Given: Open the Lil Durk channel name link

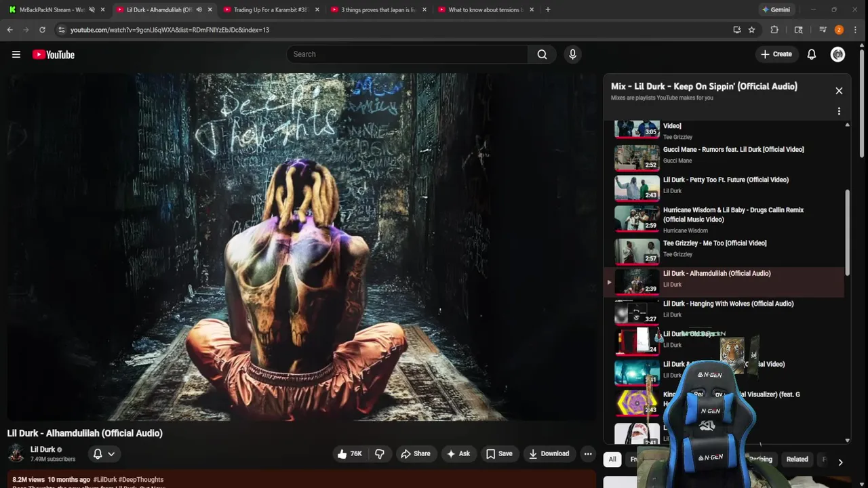Looking at the screenshot, I should (43, 449).
